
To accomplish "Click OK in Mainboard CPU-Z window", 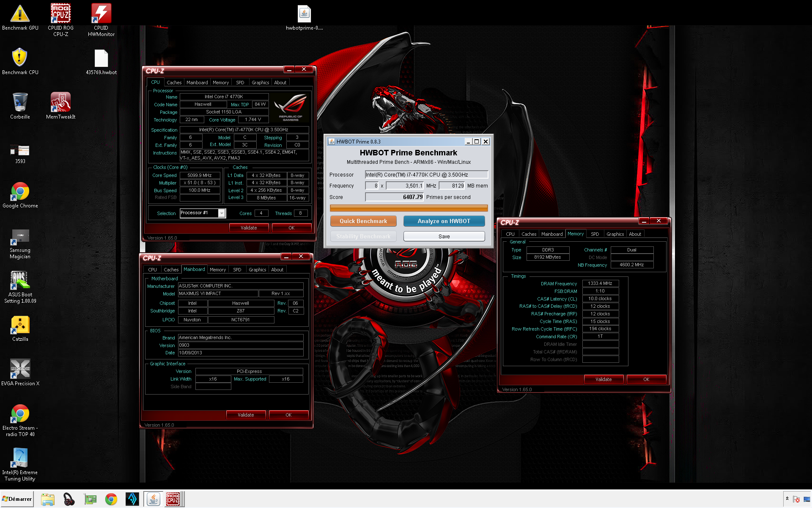I will (288, 415).
